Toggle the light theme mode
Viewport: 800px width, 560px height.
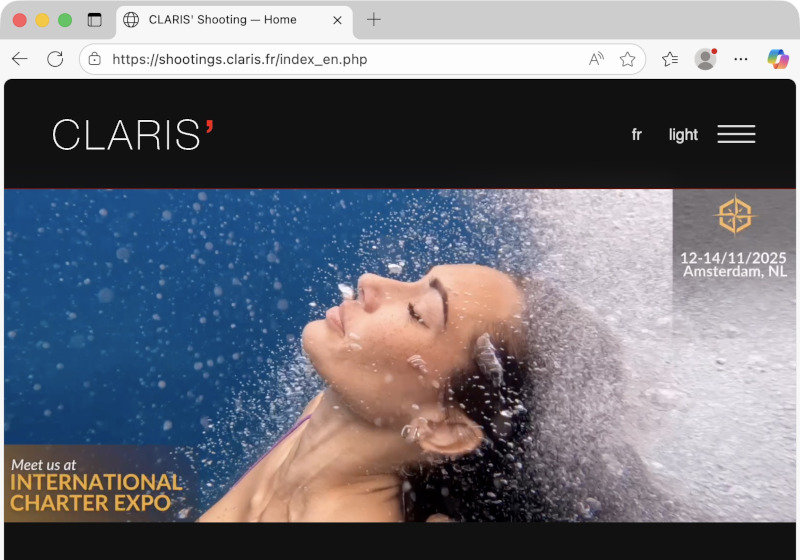[x=683, y=135]
